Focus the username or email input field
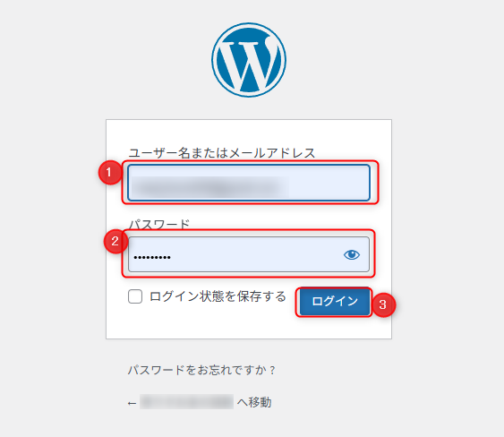Screen dimensions: 504x437 tap(249, 183)
